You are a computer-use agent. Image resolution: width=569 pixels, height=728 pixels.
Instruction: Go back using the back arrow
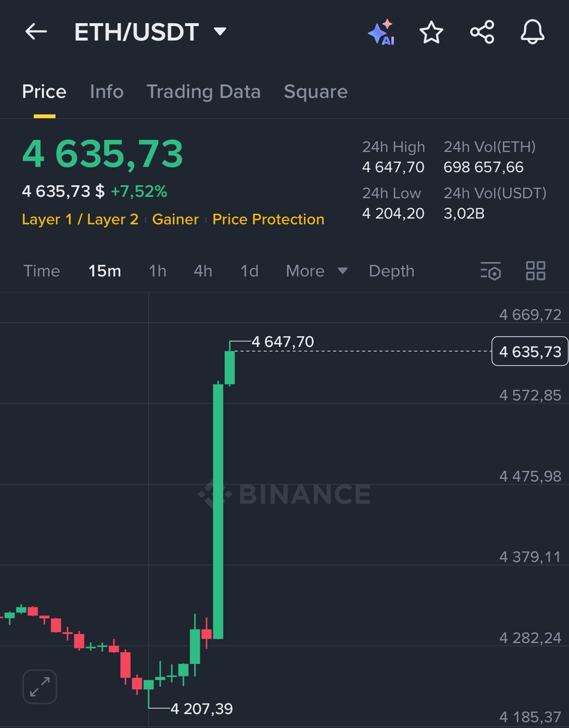(35, 33)
